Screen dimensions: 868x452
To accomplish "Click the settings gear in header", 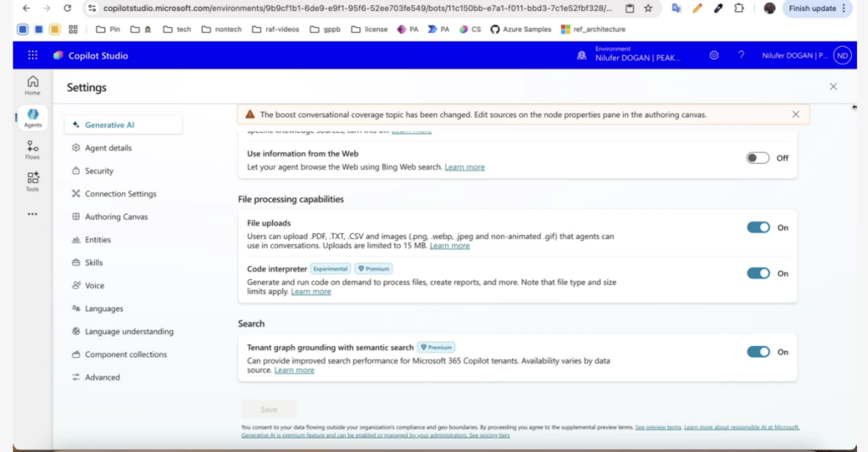I will (x=715, y=55).
